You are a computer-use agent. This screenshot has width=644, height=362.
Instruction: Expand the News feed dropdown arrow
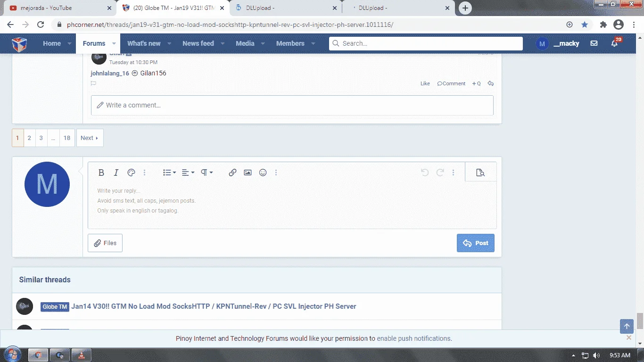223,43
